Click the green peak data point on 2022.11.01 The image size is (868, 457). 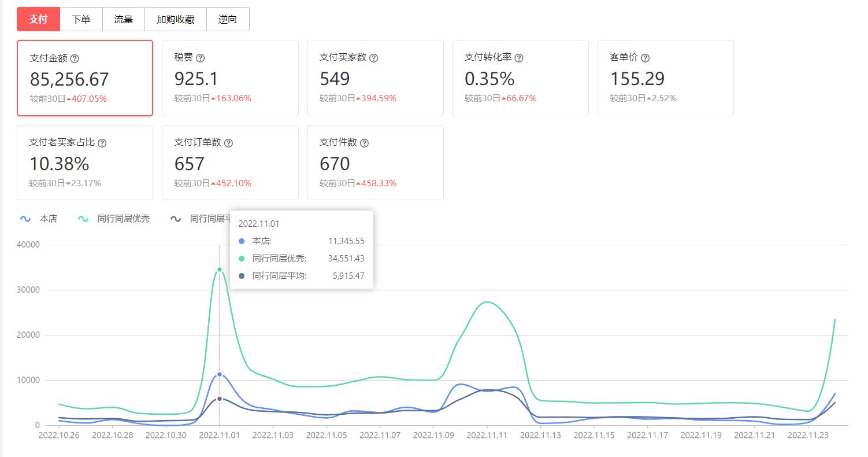click(x=220, y=269)
